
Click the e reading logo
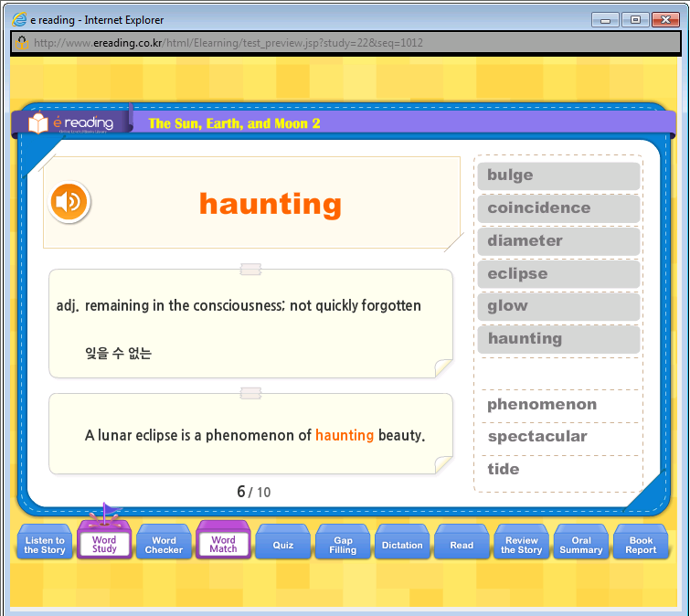click(x=71, y=122)
